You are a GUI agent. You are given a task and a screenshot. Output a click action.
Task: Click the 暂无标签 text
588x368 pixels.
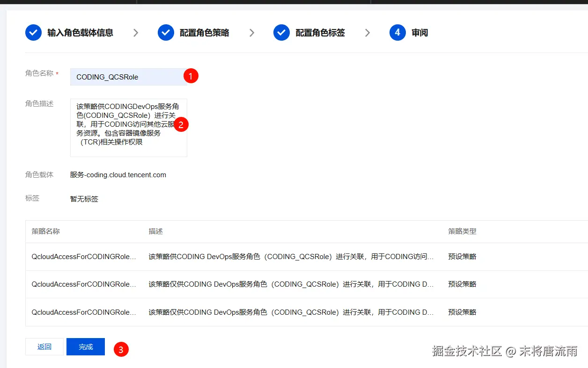pyautogui.click(x=84, y=199)
